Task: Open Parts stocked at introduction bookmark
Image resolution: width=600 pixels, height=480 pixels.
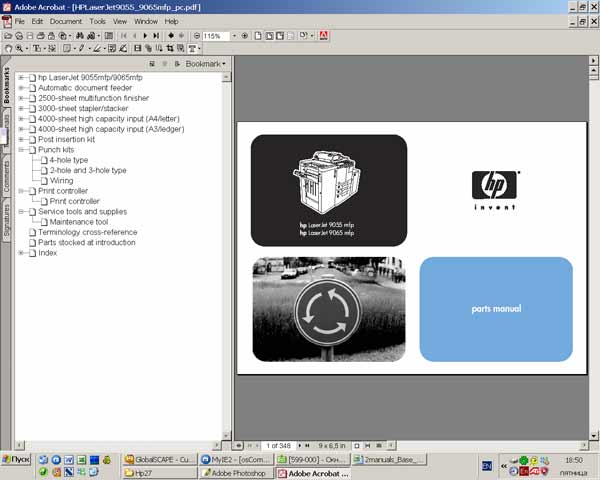Action: [x=86, y=243]
